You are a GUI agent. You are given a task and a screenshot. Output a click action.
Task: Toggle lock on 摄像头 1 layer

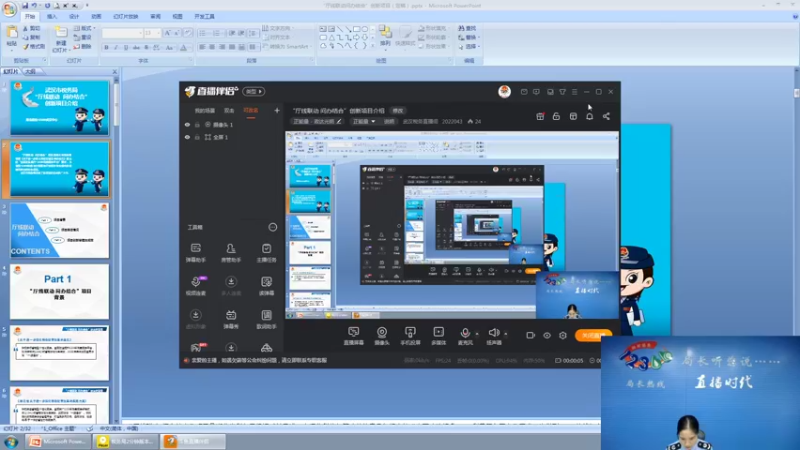[197, 124]
